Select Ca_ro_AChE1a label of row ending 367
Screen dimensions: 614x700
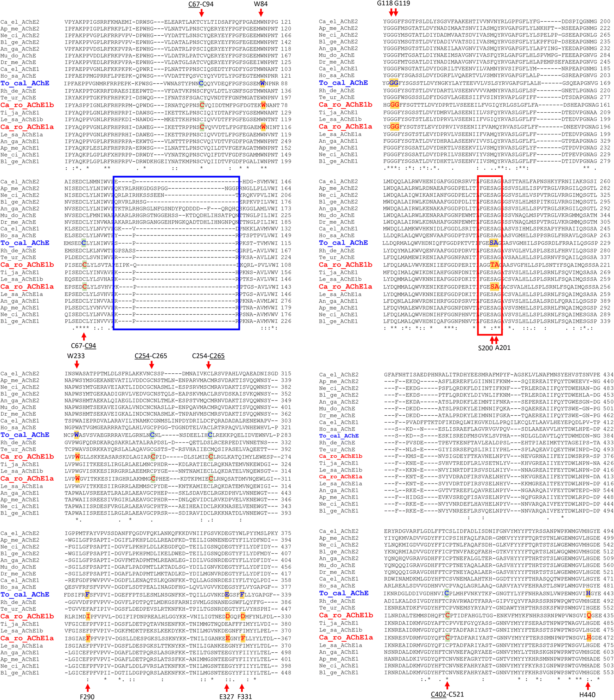(27, 638)
